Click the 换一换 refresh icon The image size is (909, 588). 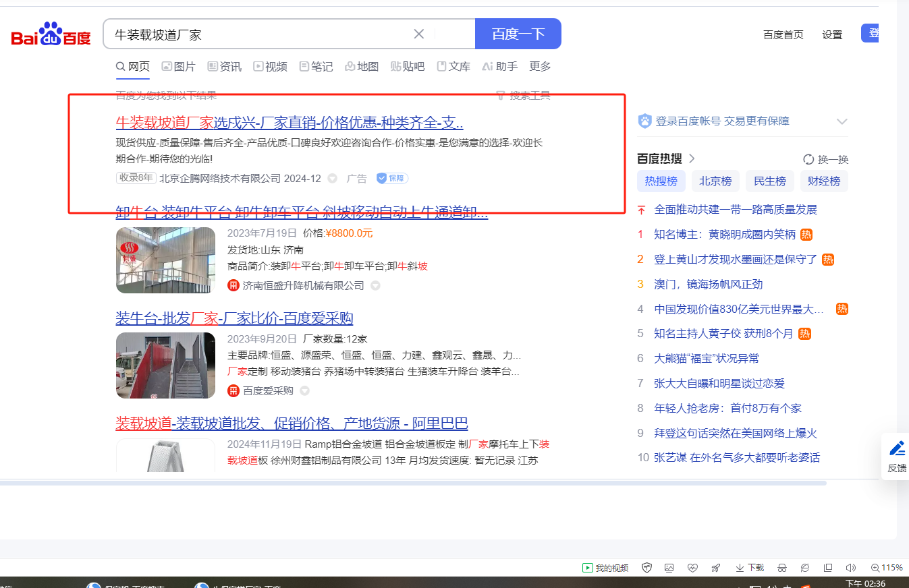pos(808,160)
